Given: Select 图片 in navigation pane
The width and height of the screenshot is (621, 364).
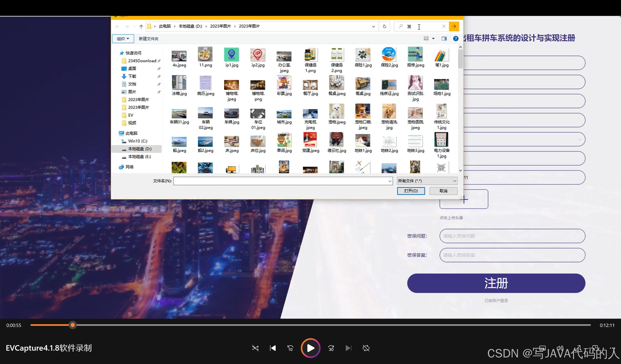Looking at the screenshot, I should (x=132, y=92).
